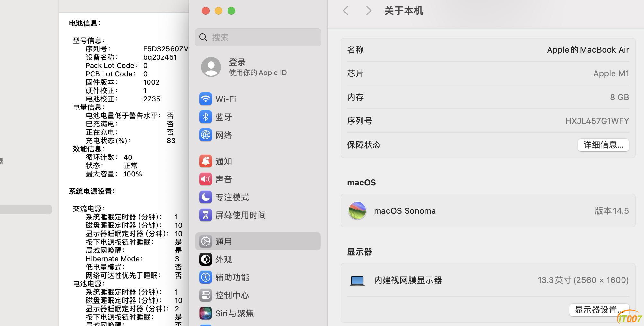Open Wi-Fi settings icon
The width and height of the screenshot is (644, 326).
pyautogui.click(x=206, y=99)
